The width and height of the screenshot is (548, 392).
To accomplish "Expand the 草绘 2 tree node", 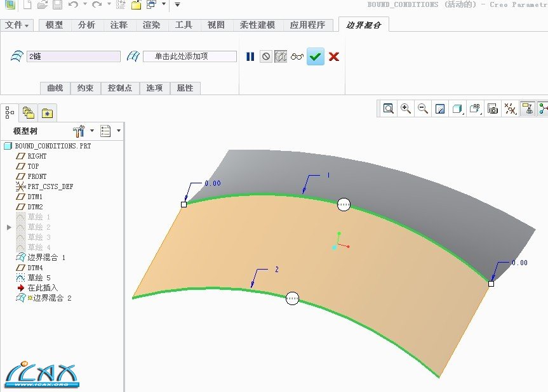I will click(x=9, y=227).
